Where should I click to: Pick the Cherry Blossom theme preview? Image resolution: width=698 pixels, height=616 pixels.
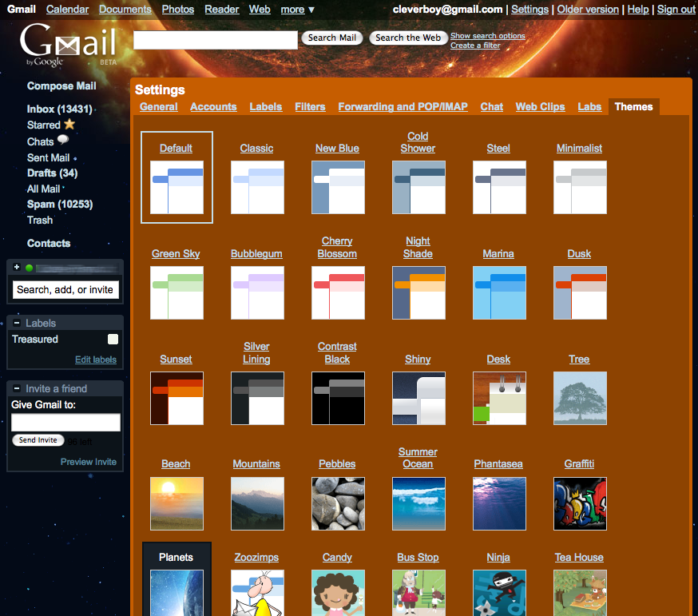pos(338,293)
